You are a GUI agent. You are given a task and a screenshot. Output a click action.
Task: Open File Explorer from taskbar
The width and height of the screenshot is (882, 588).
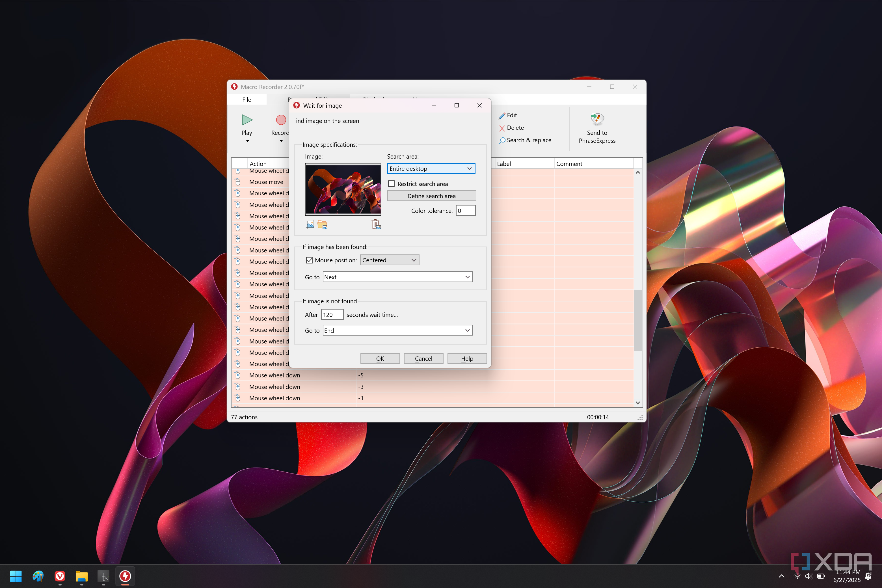(82, 576)
